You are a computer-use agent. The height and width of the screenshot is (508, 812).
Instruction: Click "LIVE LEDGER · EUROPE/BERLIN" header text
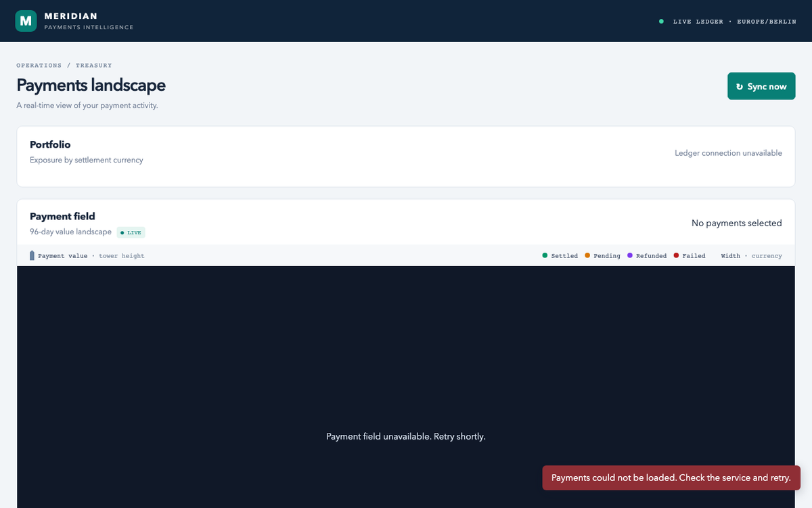point(734,22)
